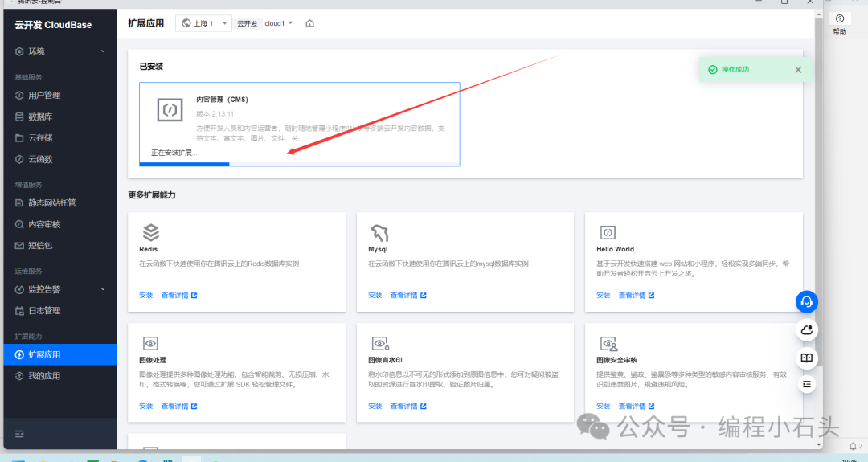Install the 图像处理 extension

click(x=146, y=406)
